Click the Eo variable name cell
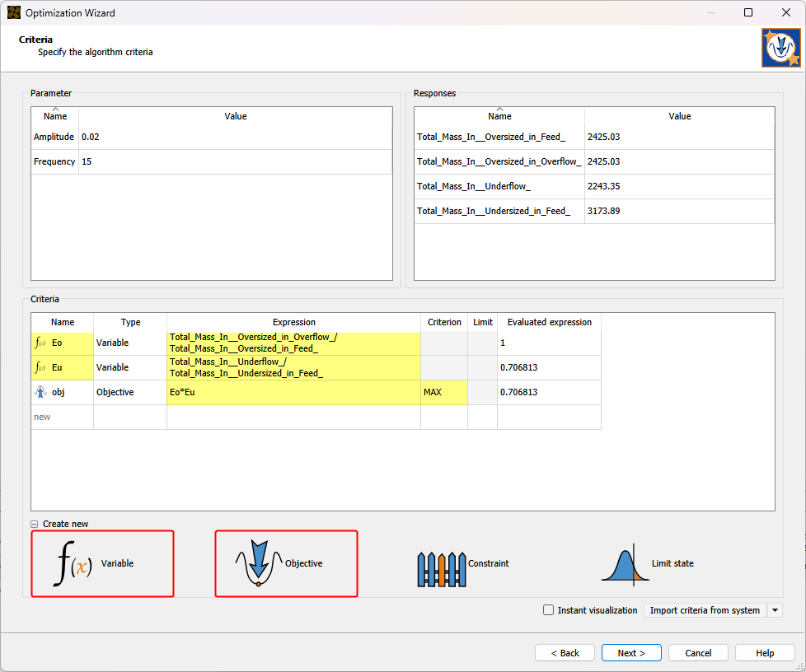The image size is (806, 672). (x=62, y=343)
